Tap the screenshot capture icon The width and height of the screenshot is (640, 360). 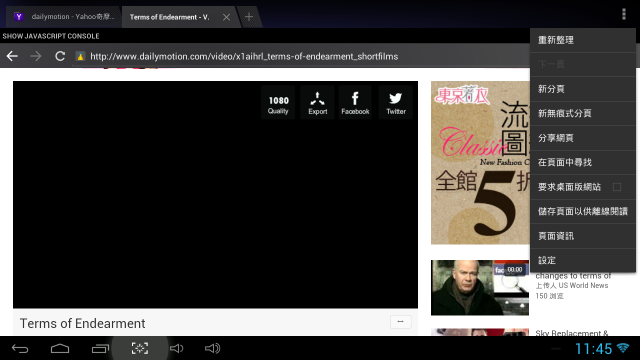(140, 348)
